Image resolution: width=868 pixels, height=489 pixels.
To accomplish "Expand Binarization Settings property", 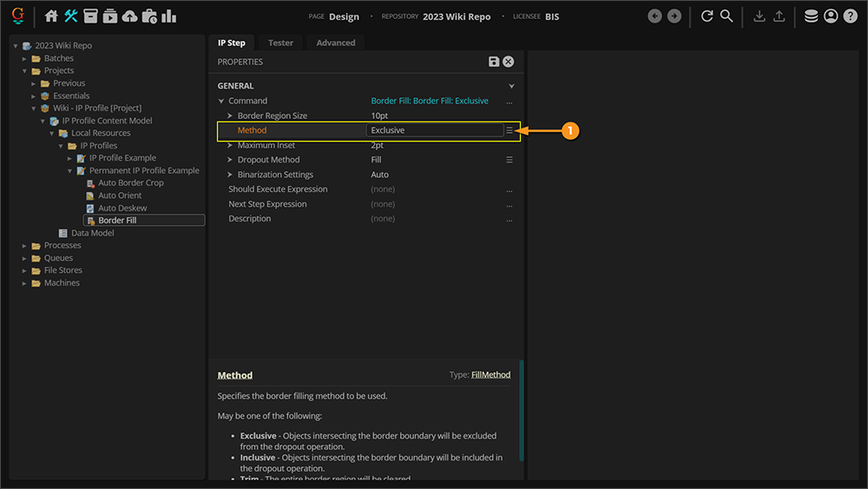I will [x=230, y=175].
